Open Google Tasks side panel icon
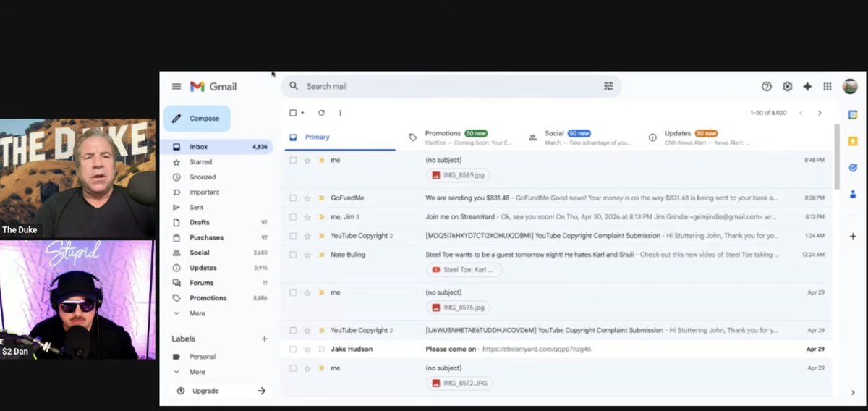Image resolution: width=868 pixels, height=411 pixels. (853, 167)
